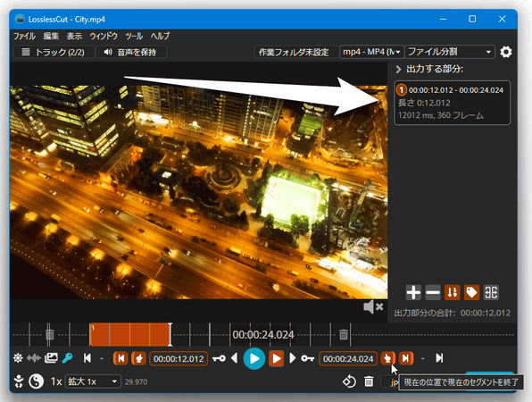Image resolution: width=532 pixels, height=402 pixels.
Task: Click the segment label tag icon
Action: pos(471,292)
